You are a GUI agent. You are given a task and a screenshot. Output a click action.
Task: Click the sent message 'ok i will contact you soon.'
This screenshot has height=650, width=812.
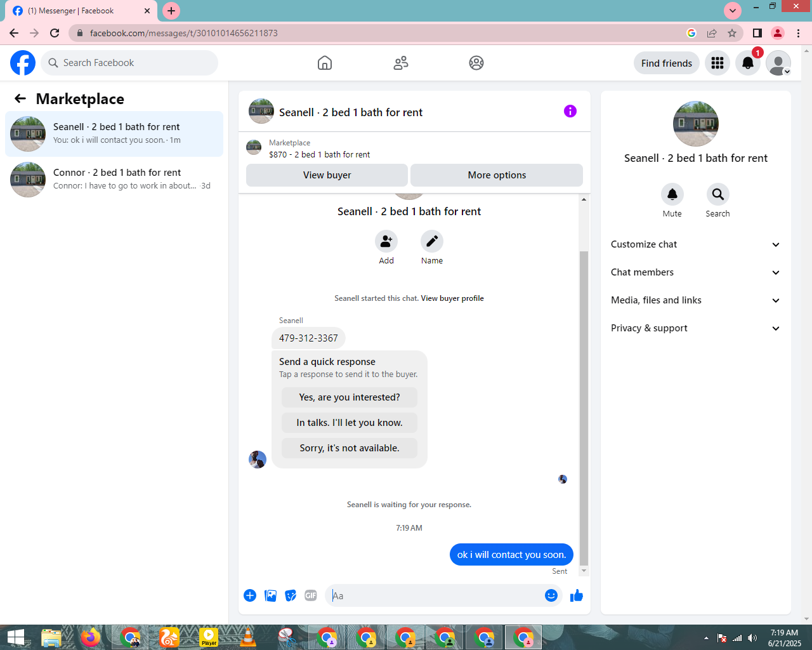[x=511, y=555]
